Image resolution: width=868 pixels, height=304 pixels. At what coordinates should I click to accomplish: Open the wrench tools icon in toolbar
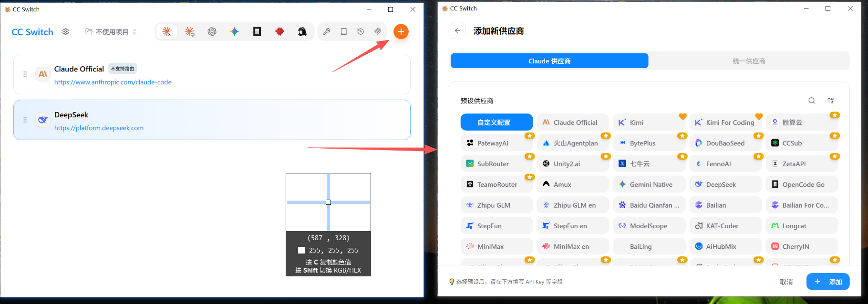327,31
